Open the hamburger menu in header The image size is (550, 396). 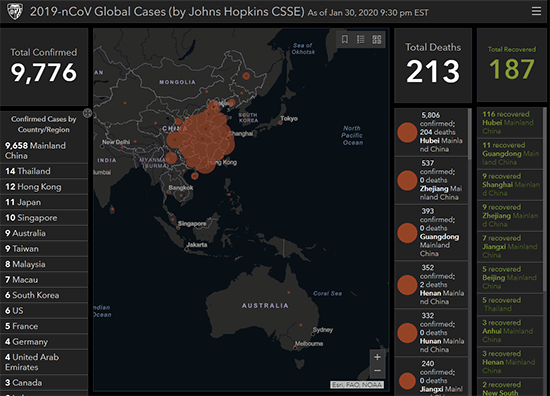pyautogui.click(x=536, y=11)
